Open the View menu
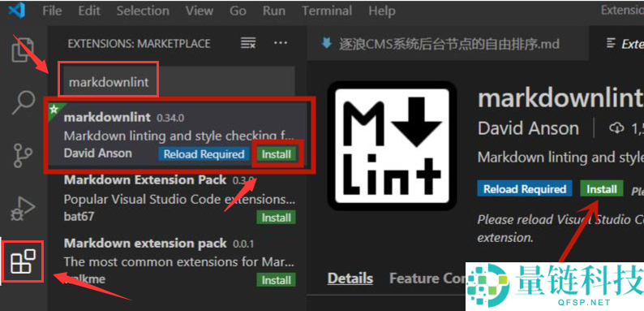This screenshot has height=311, width=644. click(200, 11)
